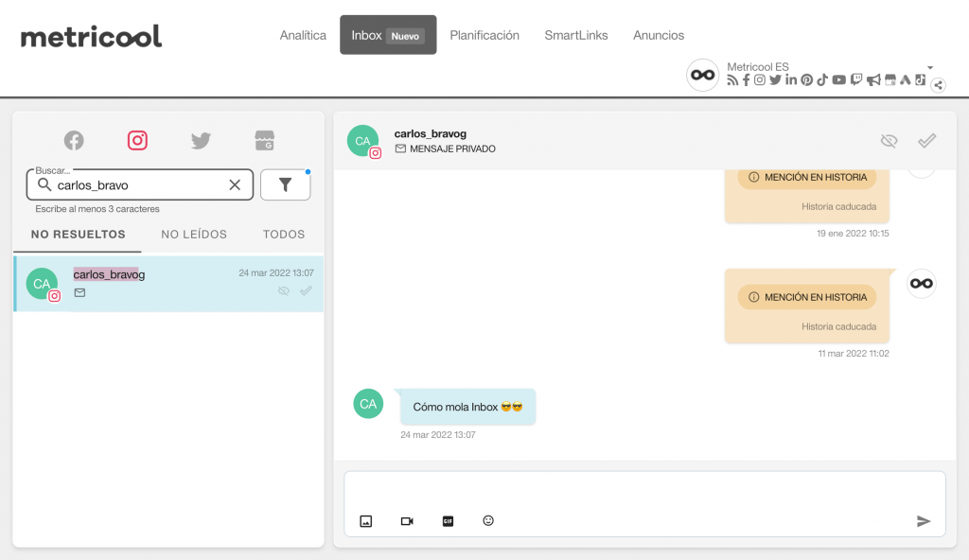Viewport: 969px width, 560px height.
Task: Clear the search field with the X
Action: click(x=235, y=184)
